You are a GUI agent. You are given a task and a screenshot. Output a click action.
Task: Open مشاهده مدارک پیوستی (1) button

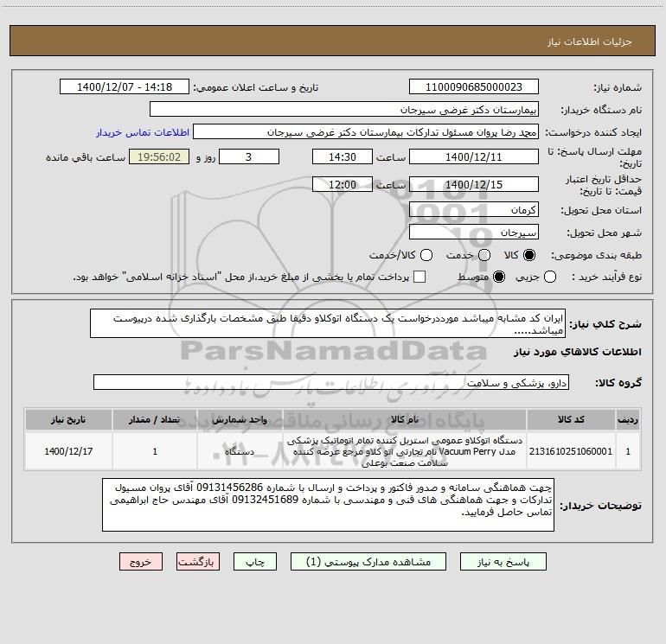coord(368,562)
